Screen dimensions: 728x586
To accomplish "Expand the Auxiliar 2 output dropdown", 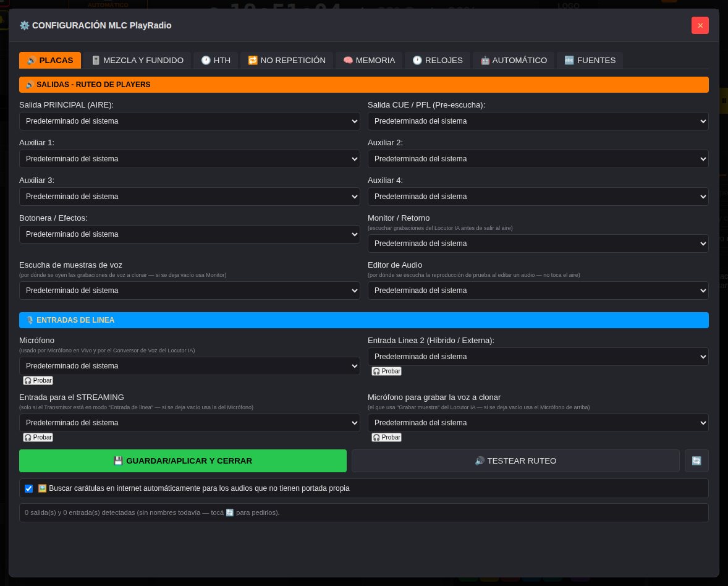I will coord(538,159).
